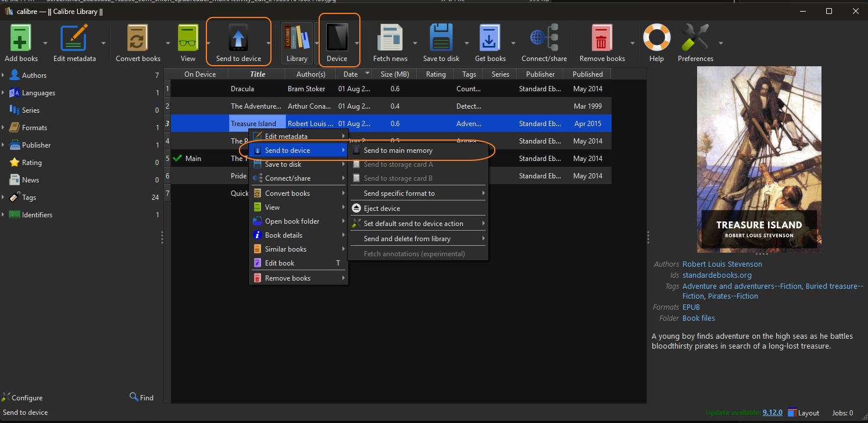Click the Remove books toolbar icon
Screen dimensions: 868x423
[x=602, y=38]
